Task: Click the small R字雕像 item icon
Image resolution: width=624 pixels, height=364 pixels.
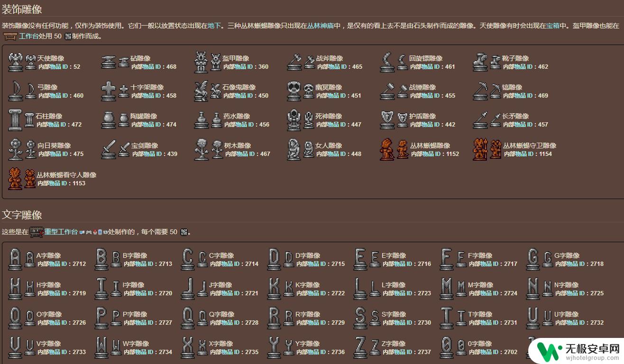Action: [x=289, y=318]
